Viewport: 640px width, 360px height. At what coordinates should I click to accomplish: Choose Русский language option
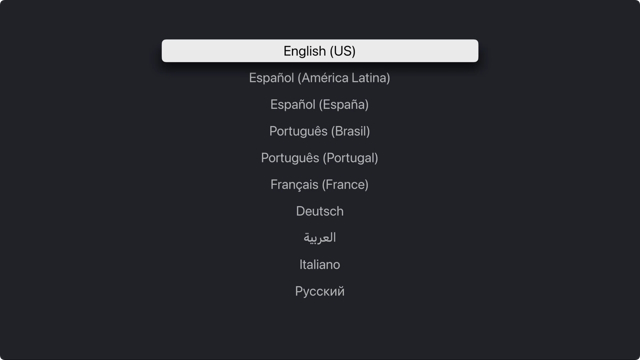pos(320,291)
